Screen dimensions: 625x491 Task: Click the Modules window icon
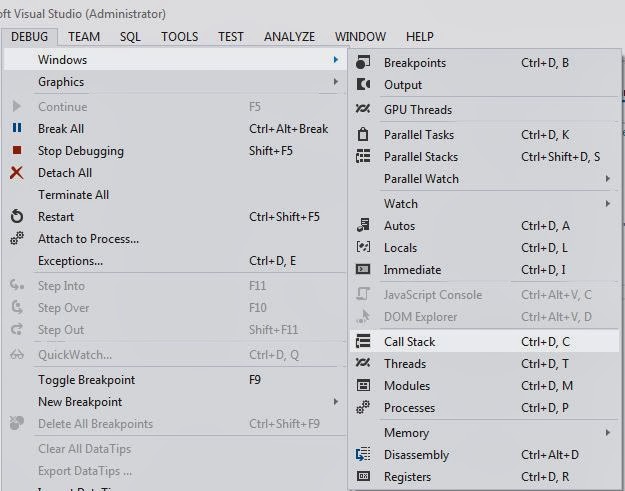click(363, 385)
